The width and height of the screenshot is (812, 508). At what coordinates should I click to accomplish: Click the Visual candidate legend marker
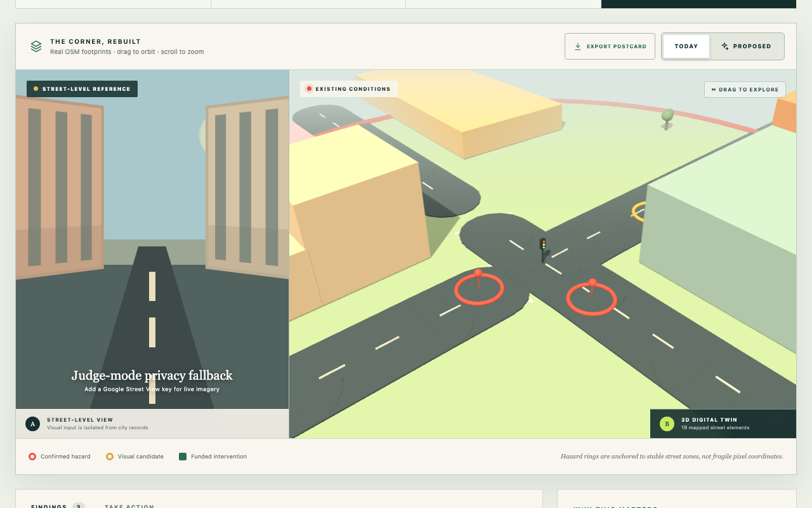click(110, 457)
